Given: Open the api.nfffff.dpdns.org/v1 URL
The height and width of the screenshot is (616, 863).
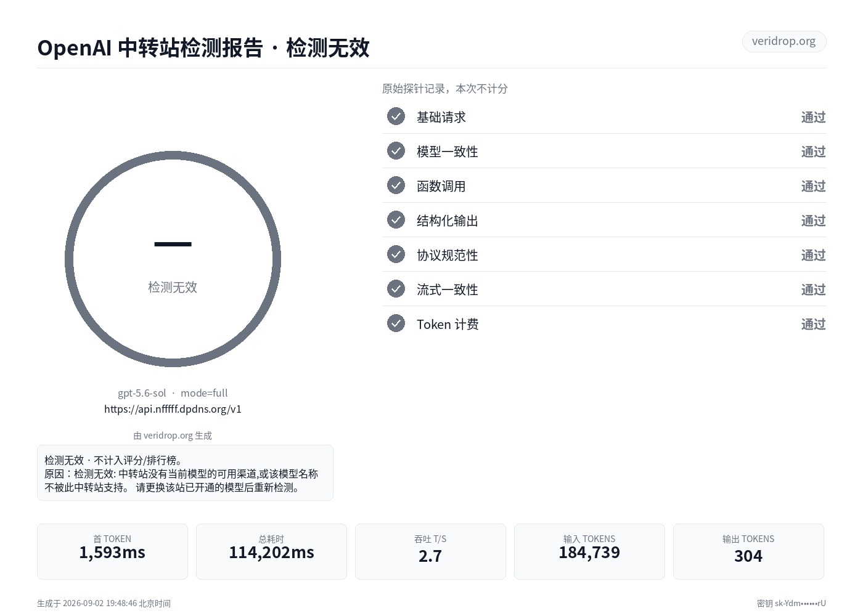Looking at the screenshot, I should point(173,409).
